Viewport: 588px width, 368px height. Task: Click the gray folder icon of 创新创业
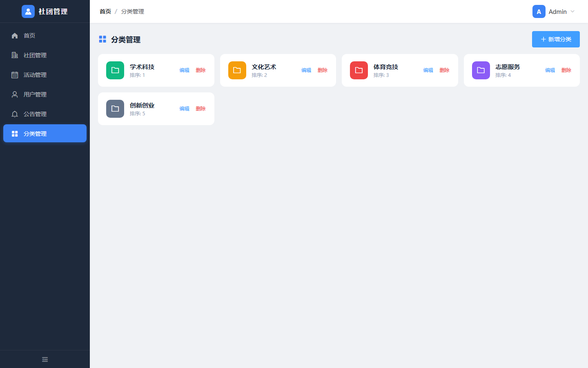[115, 109]
